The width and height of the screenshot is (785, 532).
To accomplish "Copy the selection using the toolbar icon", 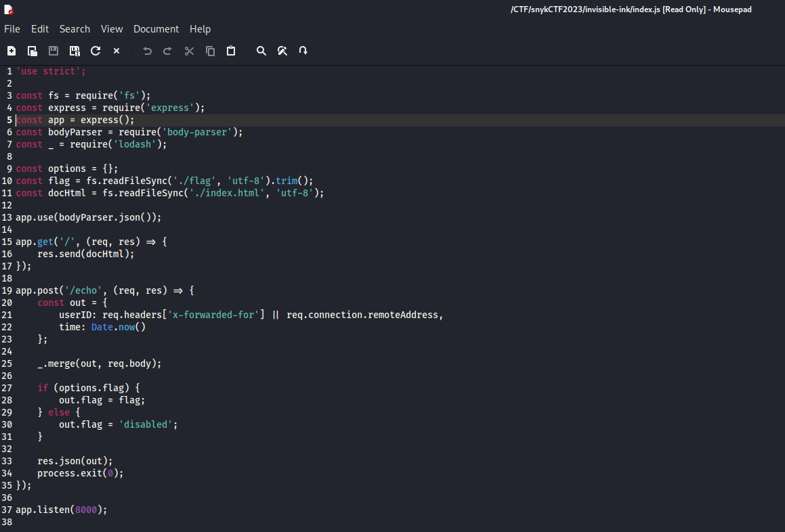I will 210,51.
